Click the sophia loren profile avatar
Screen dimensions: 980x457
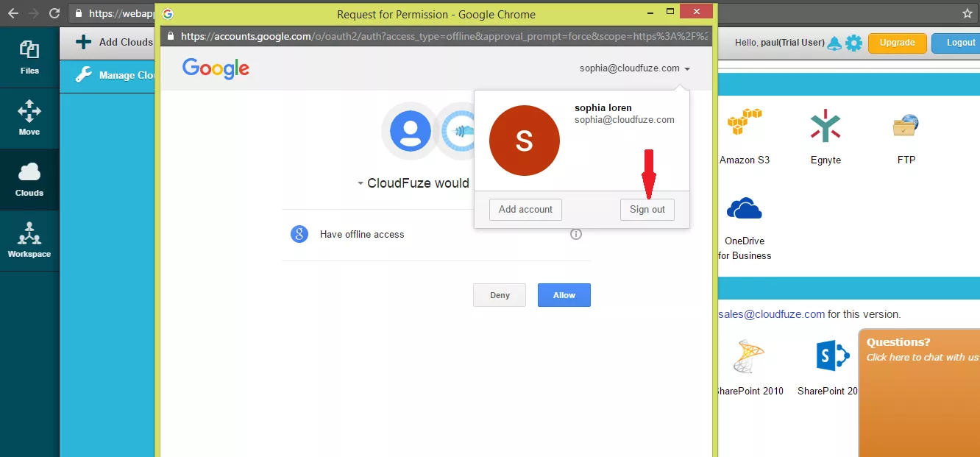point(524,141)
